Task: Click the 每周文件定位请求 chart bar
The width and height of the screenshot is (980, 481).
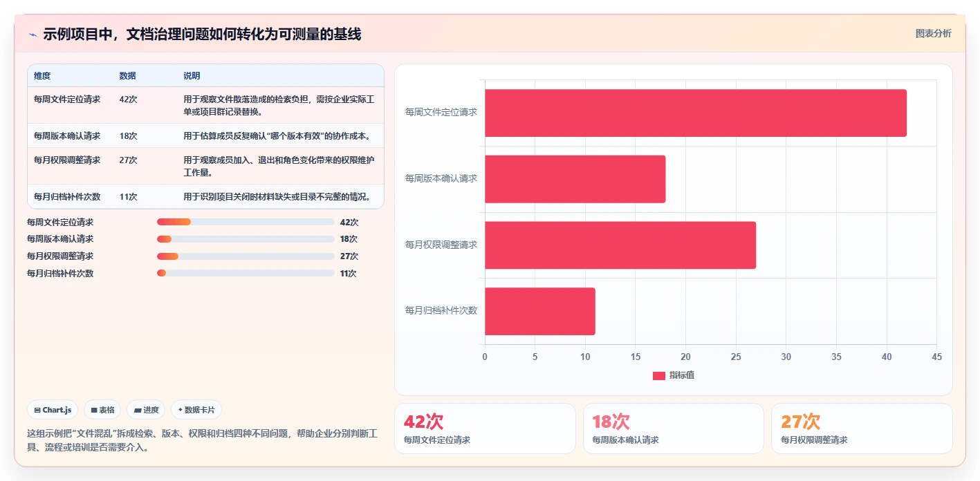Action: (x=696, y=113)
